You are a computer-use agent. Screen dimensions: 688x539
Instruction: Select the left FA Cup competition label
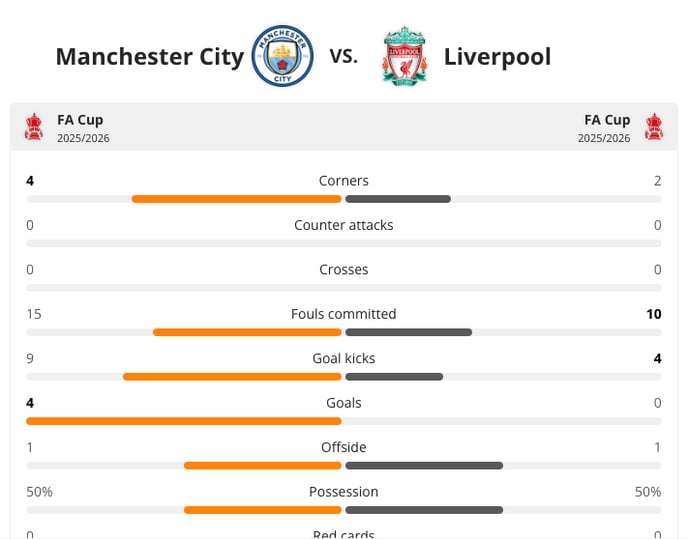coord(80,120)
